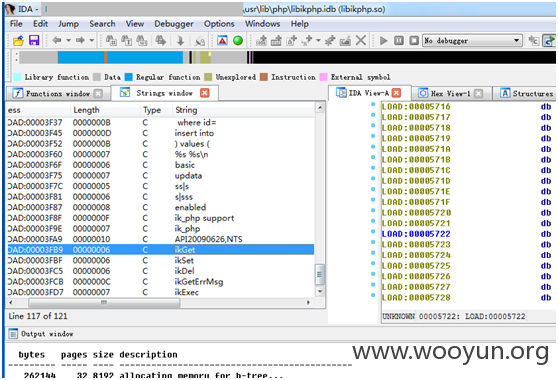Click the rightmost green-arrow toolbar icon

coord(549,41)
